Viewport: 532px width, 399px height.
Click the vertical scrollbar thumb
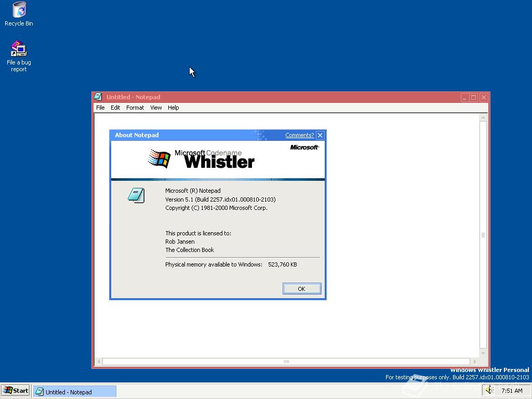pyautogui.click(x=483, y=235)
